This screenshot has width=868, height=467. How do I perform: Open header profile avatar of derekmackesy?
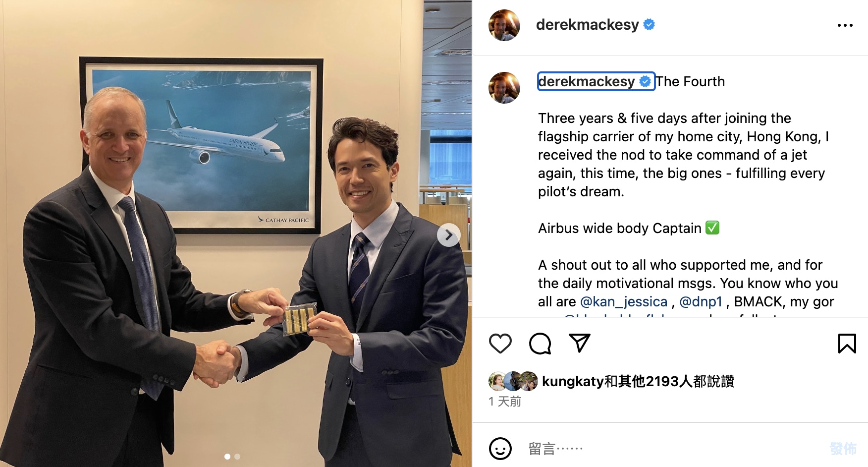(504, 25)
